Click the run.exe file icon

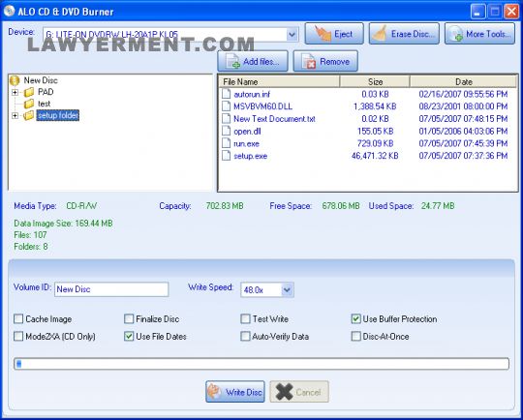pyautogui.click(x=226, y=143)
